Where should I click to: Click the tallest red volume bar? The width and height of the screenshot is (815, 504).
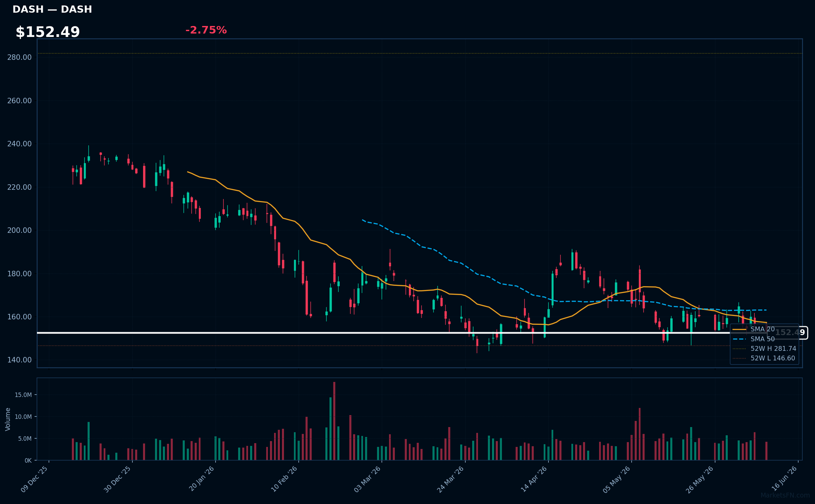pos(334,421)
